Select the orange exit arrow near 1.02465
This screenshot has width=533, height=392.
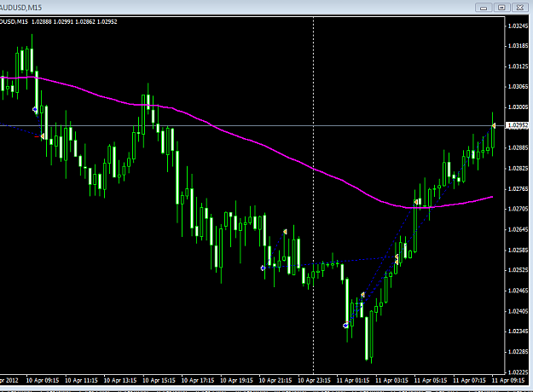[x=362, y=295]
